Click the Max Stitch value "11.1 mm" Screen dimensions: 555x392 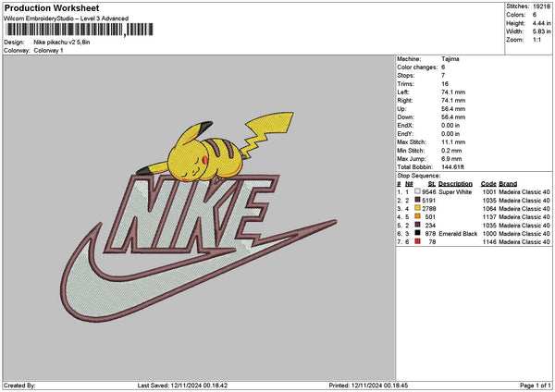point(453,142)
